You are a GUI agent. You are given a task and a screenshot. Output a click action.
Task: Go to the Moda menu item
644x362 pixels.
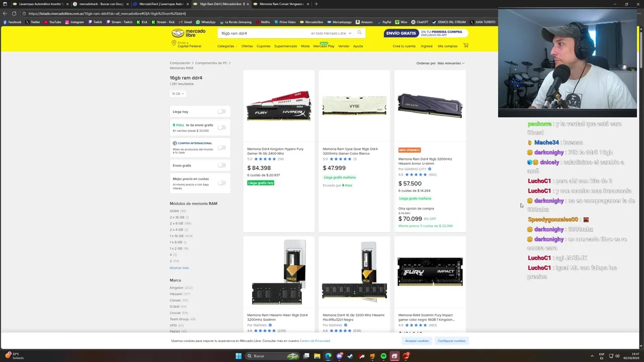point(305,46)
